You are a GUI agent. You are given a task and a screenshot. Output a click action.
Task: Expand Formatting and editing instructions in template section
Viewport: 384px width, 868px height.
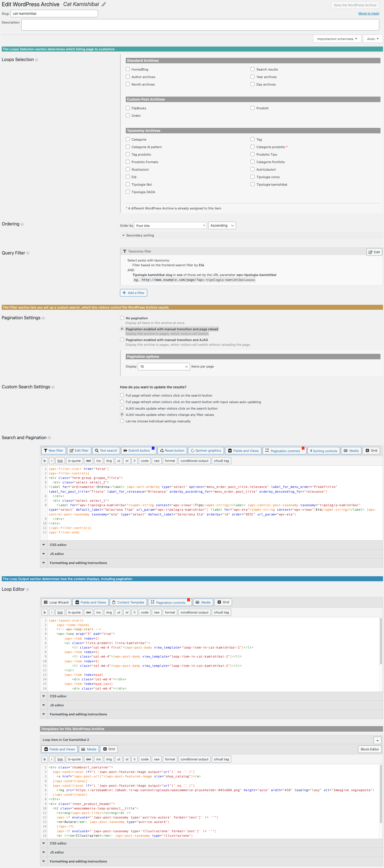pyautogui.click(x=211, y=861)
